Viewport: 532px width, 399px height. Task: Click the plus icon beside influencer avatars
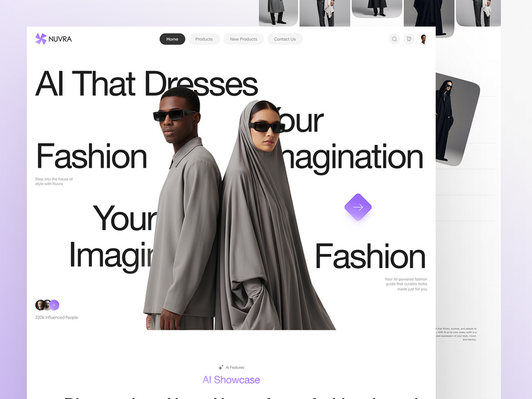54,305
